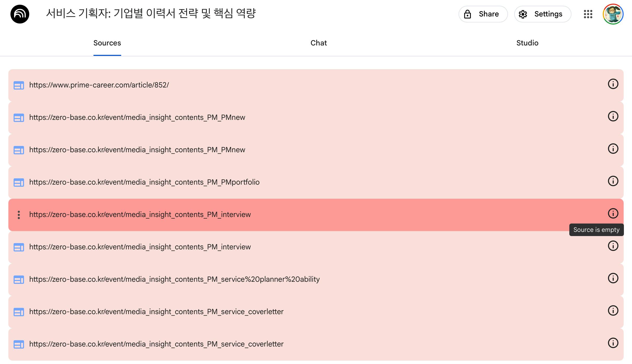The image size is (632, 364).
Task: Click the source icon of the lower PM_PMnew row
Action: pos(19,150)
